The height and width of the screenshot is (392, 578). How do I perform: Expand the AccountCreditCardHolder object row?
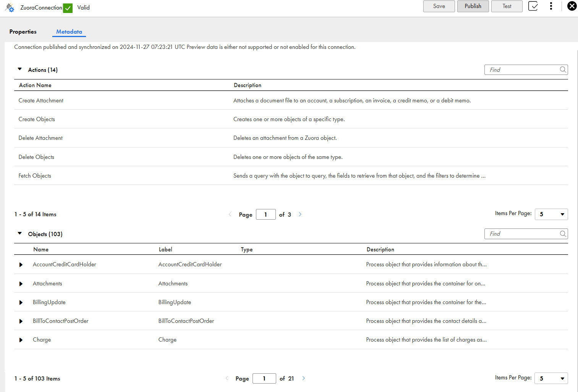click(21, 265)
